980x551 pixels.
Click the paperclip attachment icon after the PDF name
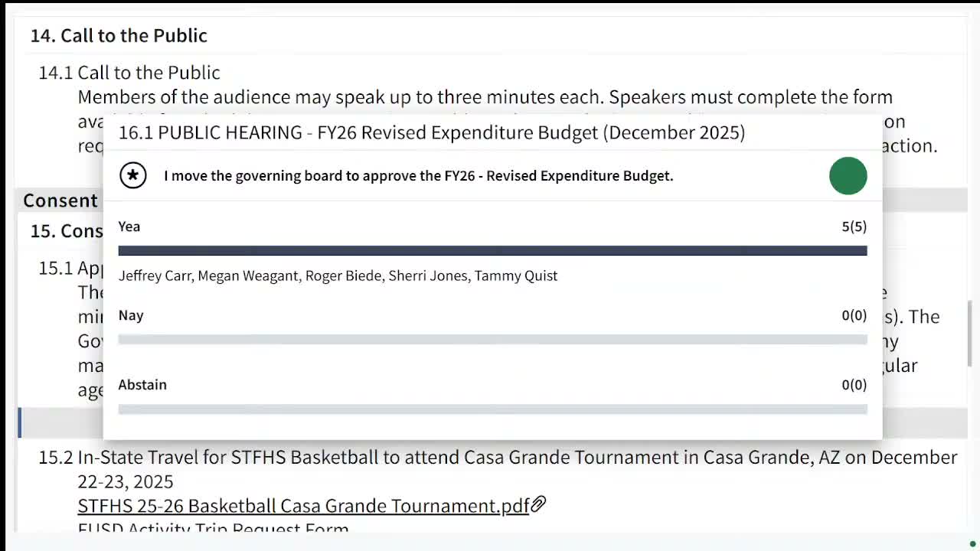point(538,504)
